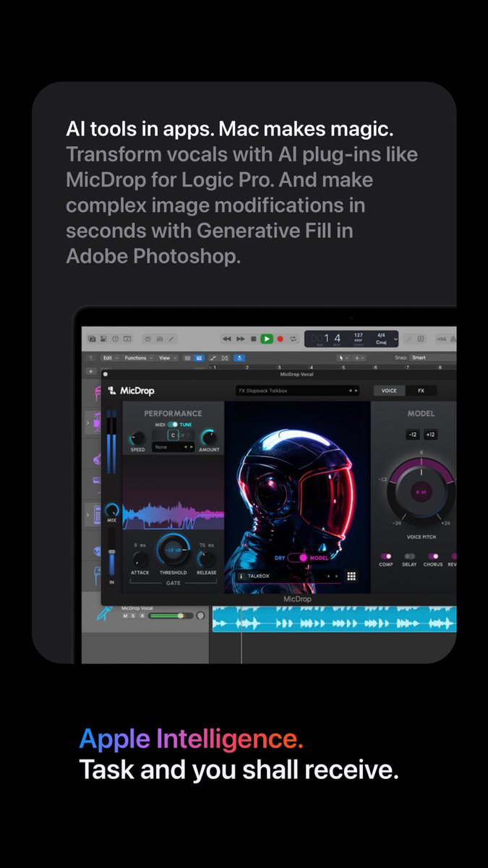
Task: Click the AMOUNT knob
Action: [208, 438]
